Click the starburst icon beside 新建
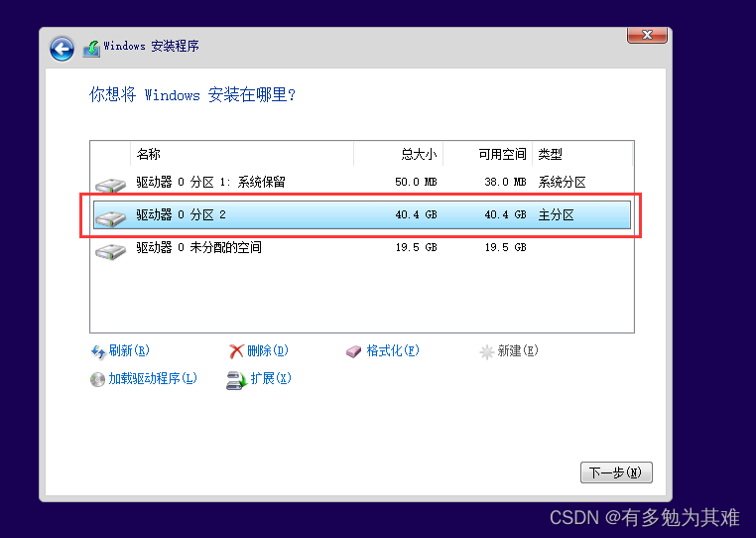The height and width of the screenshot is (538, 756). (486, 351)
